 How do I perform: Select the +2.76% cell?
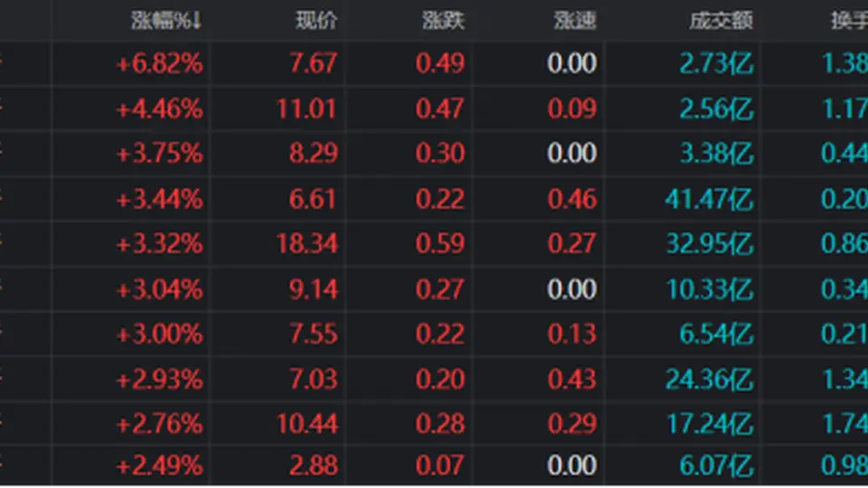[x=159, y=425]
